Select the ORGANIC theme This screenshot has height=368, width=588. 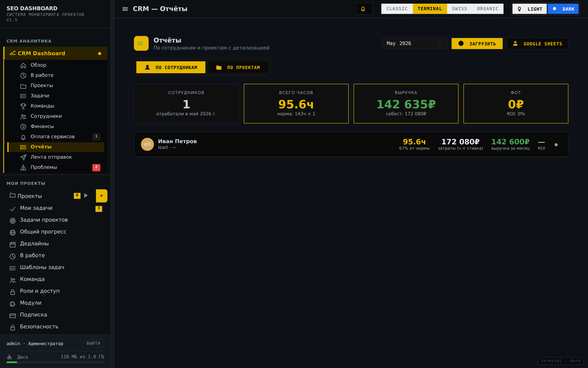487,9
